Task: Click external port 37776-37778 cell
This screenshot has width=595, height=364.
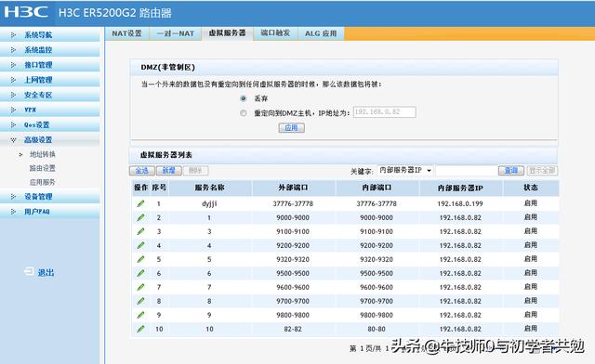Action: pyautogui.click(x=293, y=204)
